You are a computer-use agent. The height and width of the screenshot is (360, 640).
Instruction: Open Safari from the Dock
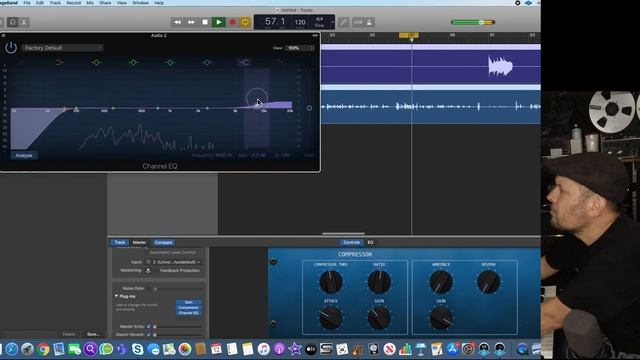point(11,349)
